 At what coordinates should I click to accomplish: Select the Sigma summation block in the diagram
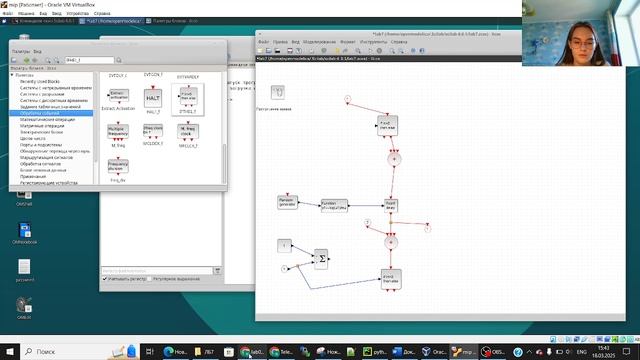[x=321, y=259]
